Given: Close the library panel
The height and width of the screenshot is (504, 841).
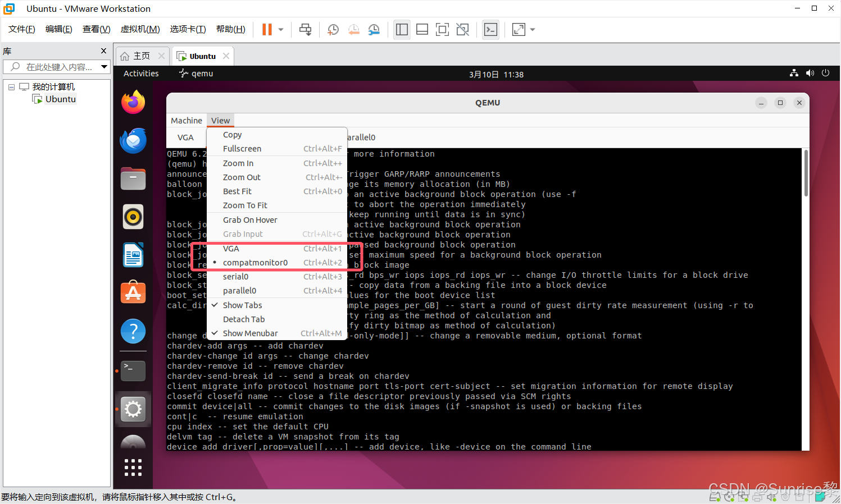Looking at the screenshot, I should tap(103, 51).
